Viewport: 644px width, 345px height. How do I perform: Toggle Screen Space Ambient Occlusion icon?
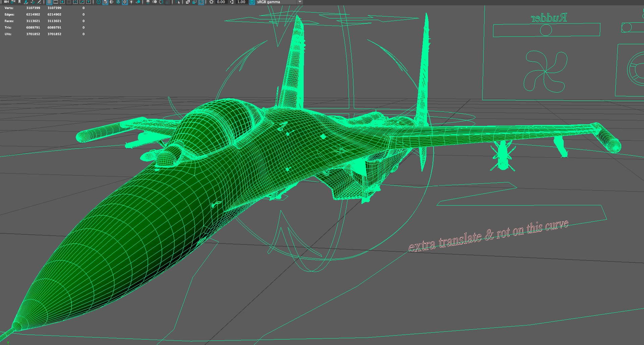148,2
